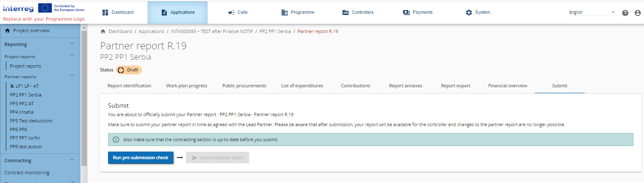This screenshot has width=644, height=183.
Task: Run pre-submission check
Action: [140, 158]
